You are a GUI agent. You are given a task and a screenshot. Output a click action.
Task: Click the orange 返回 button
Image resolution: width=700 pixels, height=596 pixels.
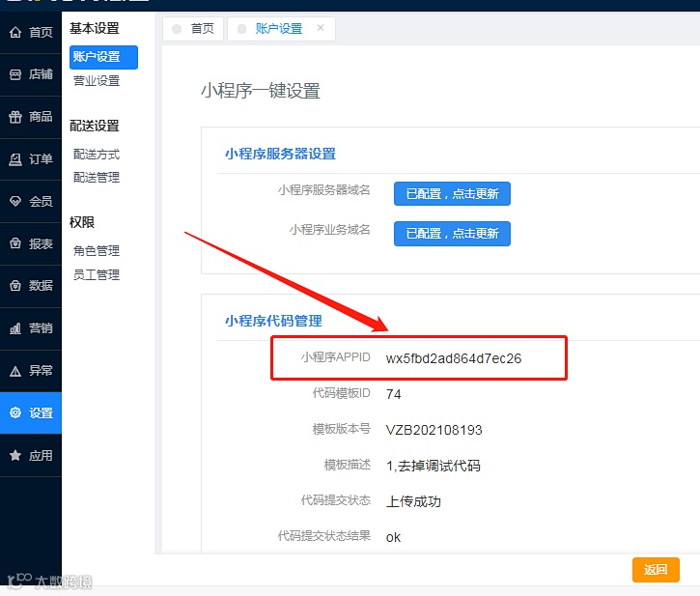pos(656,570)
